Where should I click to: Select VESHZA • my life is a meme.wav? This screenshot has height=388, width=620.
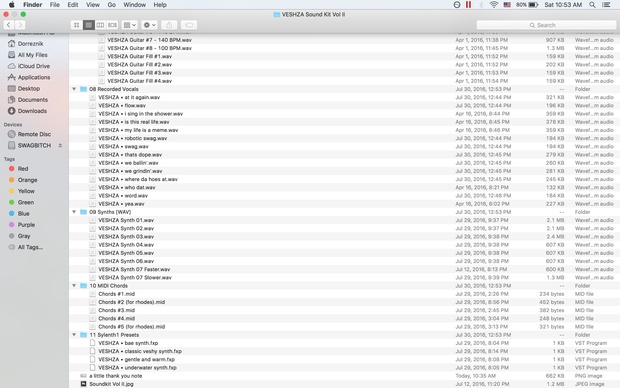(x=138, y=130)
